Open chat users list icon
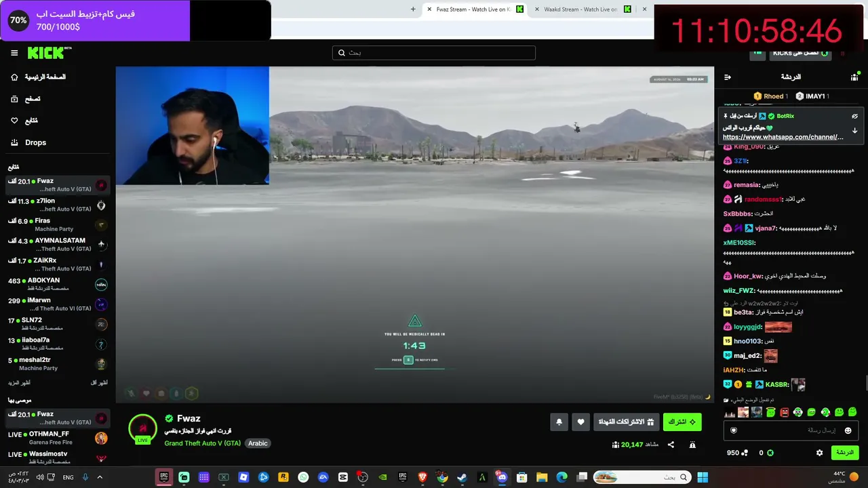The height and width of the screenshot is (488, 868). point(854,77)
